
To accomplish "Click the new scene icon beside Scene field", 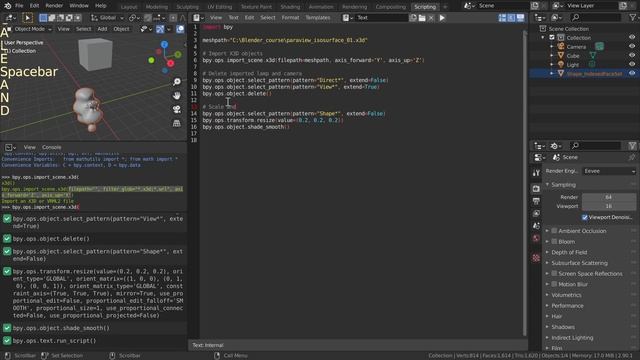I will (x=535, y=6).
